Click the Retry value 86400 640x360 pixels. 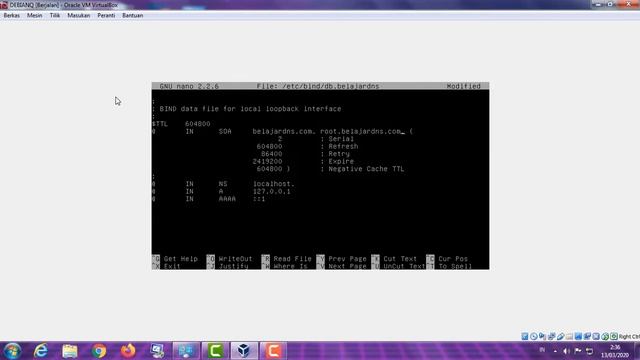point(271,154)
